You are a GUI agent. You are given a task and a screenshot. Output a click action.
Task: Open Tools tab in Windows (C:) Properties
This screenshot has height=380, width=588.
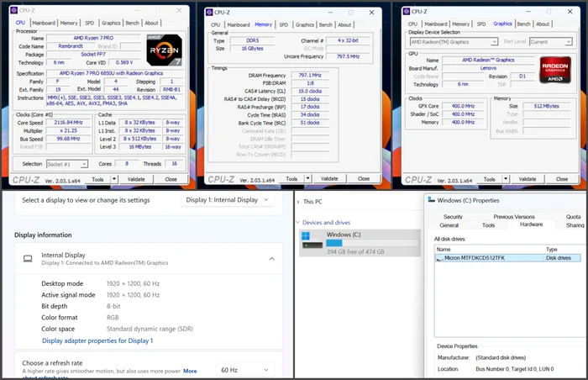(488, 225)
